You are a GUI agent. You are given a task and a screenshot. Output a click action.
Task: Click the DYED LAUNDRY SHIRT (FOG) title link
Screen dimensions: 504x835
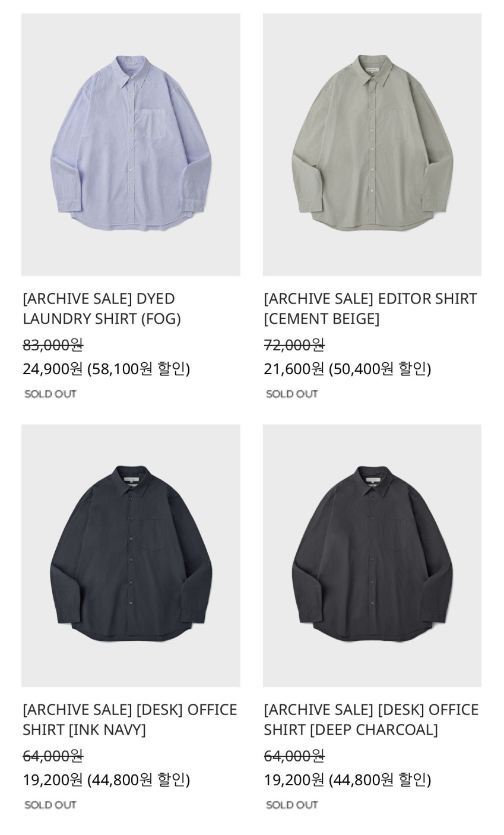click(x=102, y=308)
